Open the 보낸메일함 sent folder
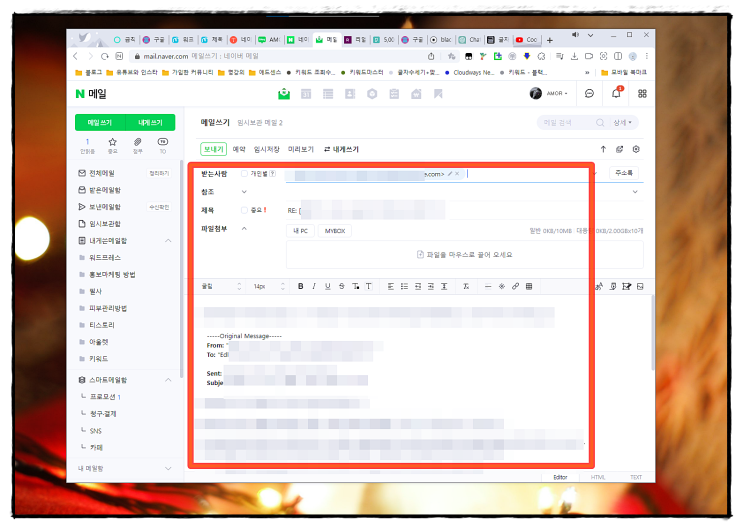Screen dimensions: 743x529 click(x=105, y=207)
